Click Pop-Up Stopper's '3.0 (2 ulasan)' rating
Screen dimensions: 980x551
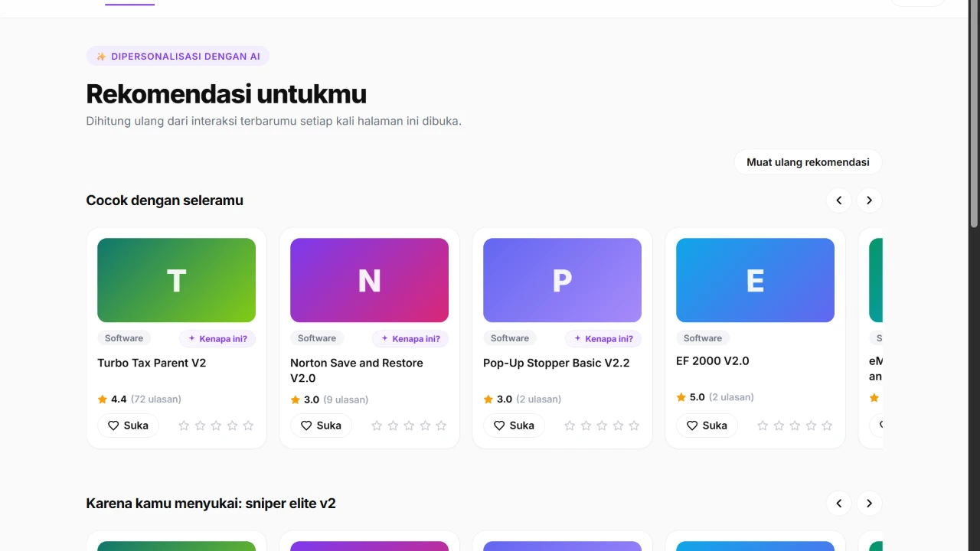click(x=522, y=399)
